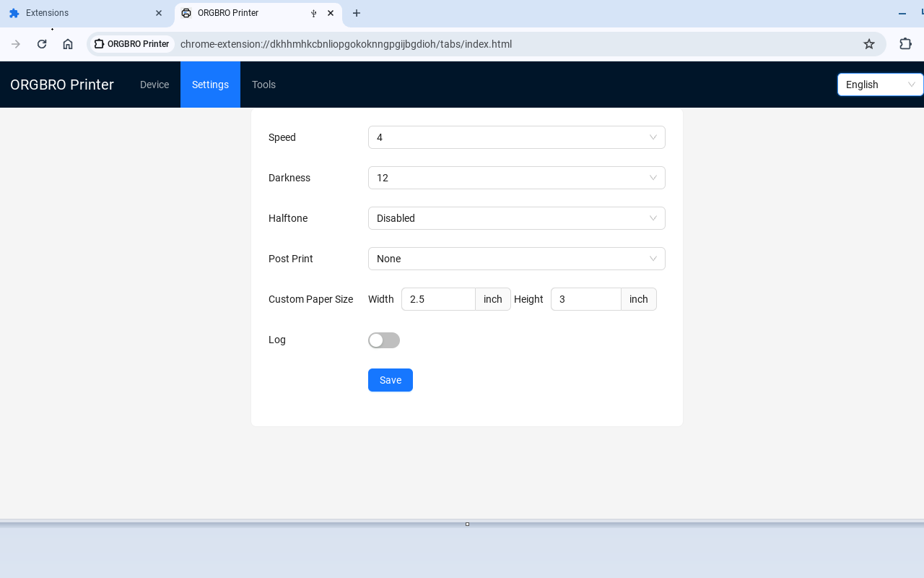Click the Extensions tab puzzle icon
Viewport: 924px width, 578px height.
[x=14, y=13]
